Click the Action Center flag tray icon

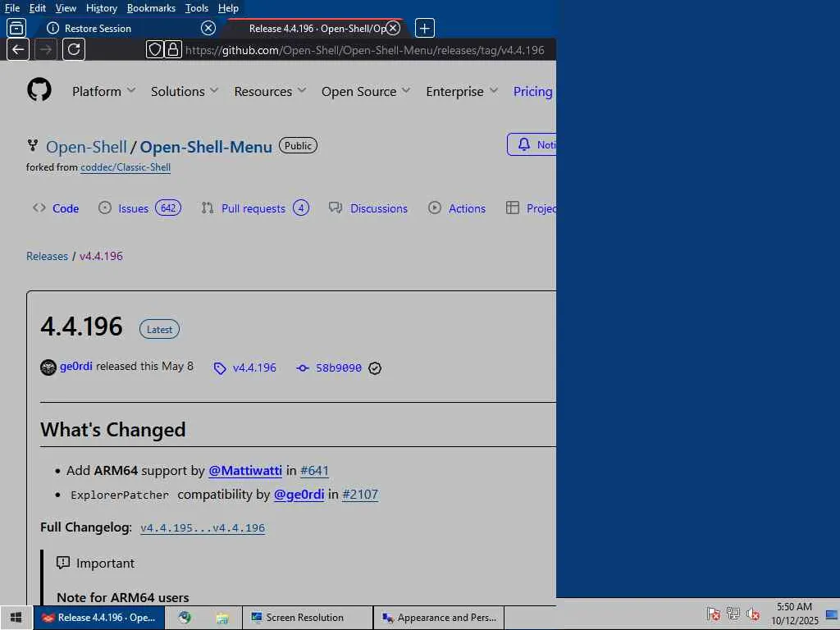tap(713, 614)
